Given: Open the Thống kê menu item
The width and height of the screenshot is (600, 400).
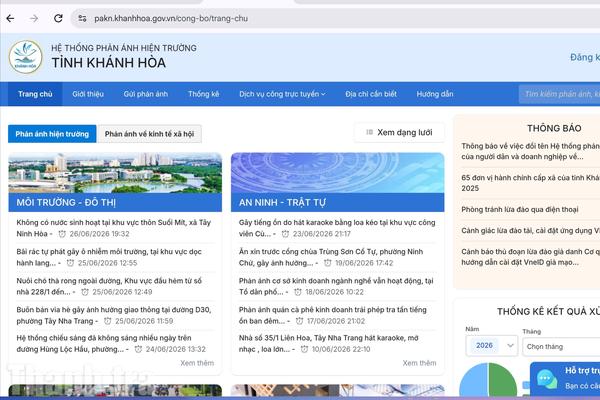Looking at the screenshot, I should 204,94.
